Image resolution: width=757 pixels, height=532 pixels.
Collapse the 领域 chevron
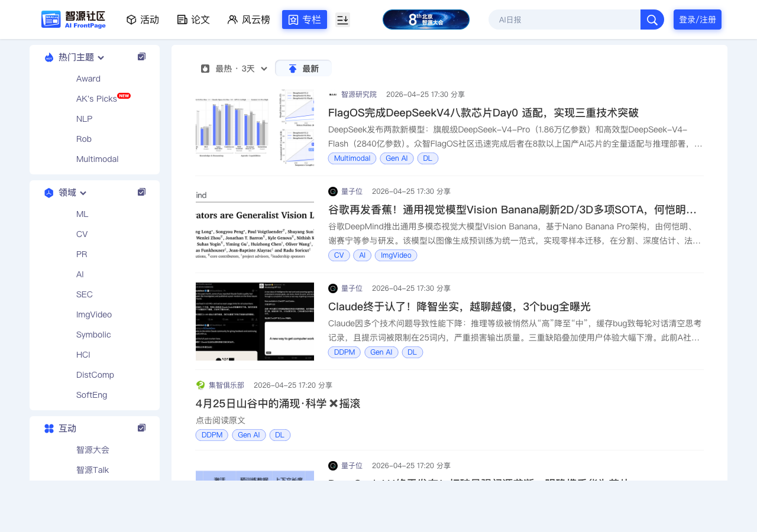click(83, 193)
